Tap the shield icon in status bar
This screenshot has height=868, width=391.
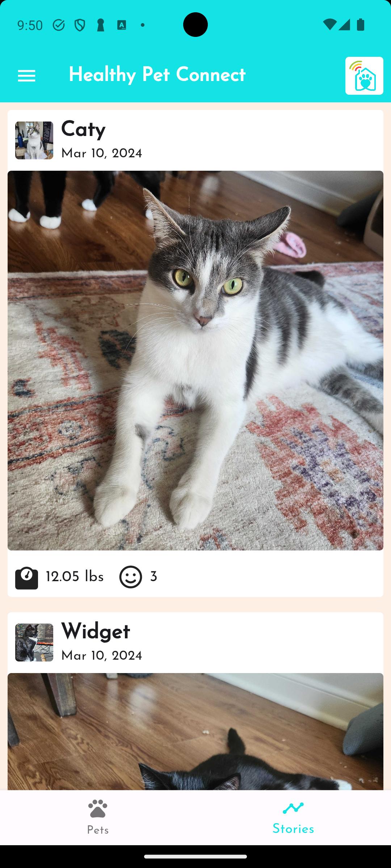coord(80,25)
